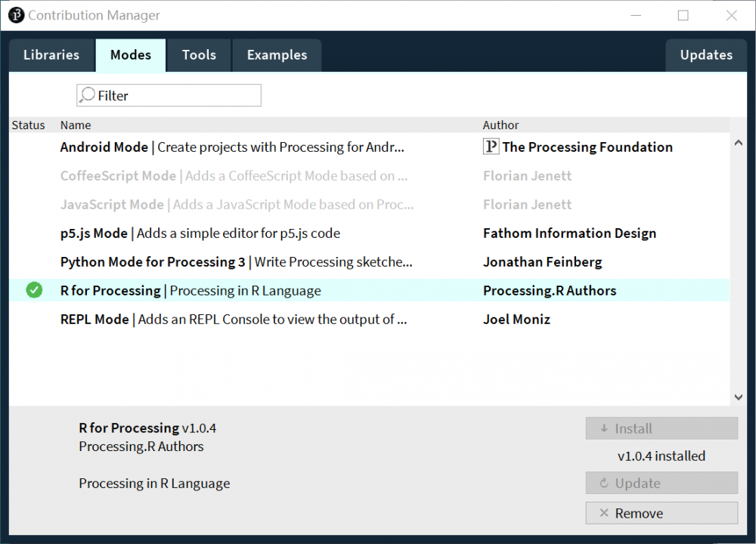Select the Python Mode for Processing 3 row

tap(370, 261)
